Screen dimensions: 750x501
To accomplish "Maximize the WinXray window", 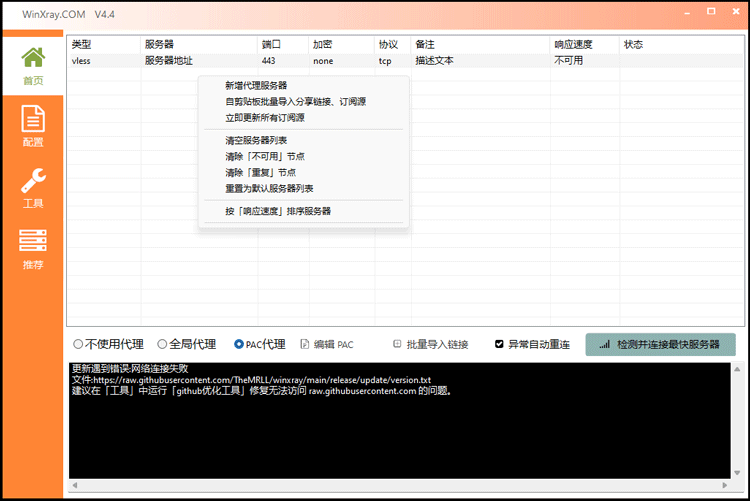I will pyautogui.click(x=711, y=11).
